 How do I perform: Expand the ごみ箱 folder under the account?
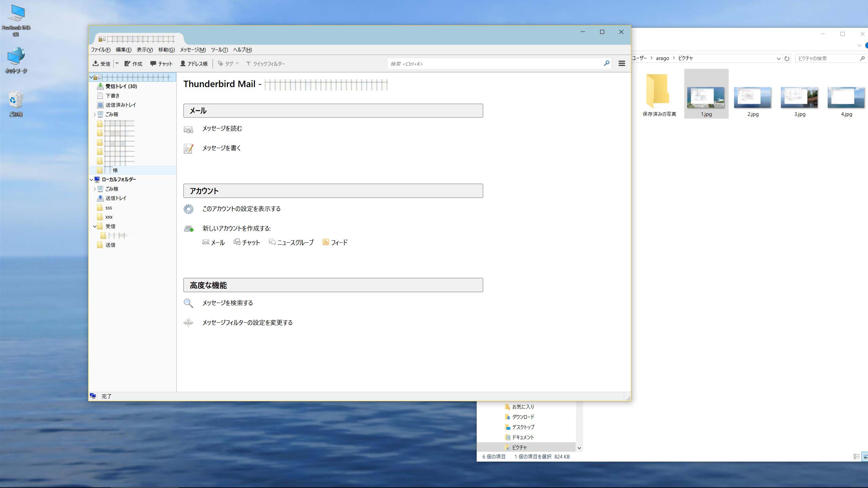pyautogui.click(x=95, y=115)
